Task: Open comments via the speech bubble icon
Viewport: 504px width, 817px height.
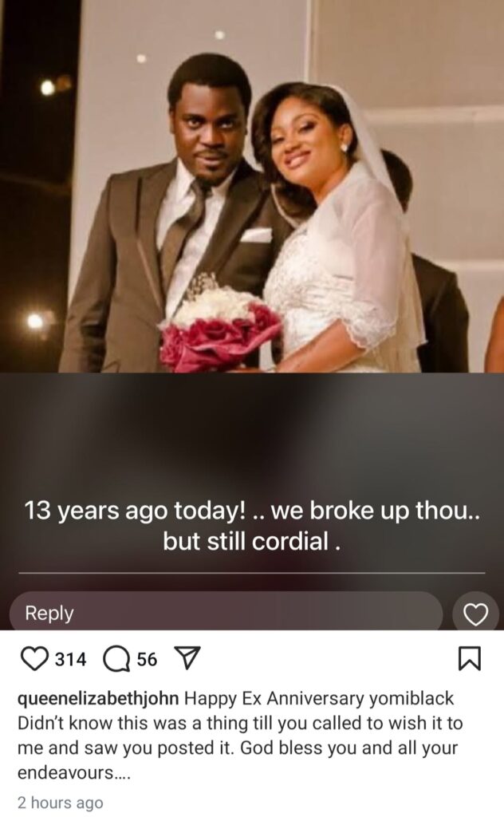Action: coord(116,660)
